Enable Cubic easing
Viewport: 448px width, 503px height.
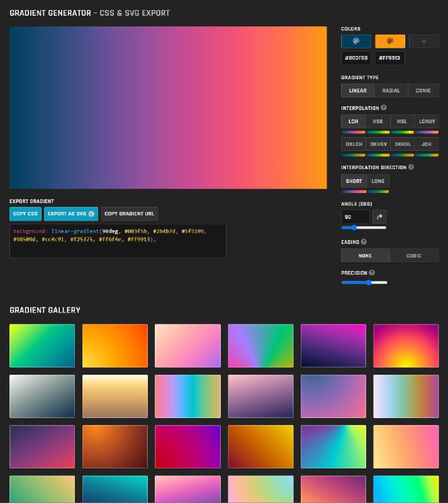413,255
